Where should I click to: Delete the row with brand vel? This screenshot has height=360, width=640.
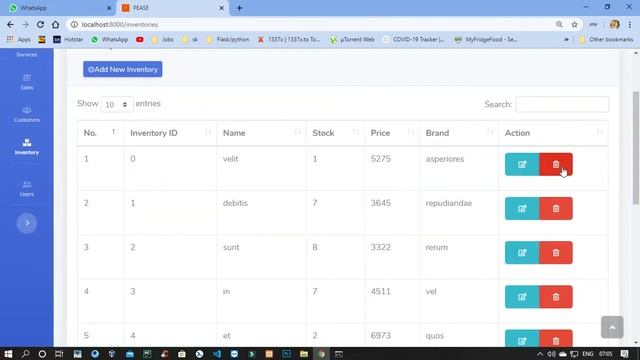point(556,297)
